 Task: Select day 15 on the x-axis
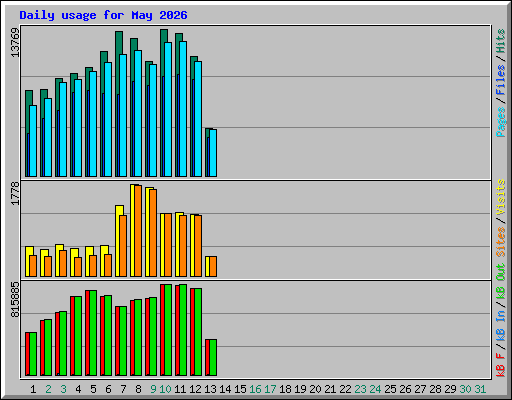pyautogui.click(x=240, y=389)
